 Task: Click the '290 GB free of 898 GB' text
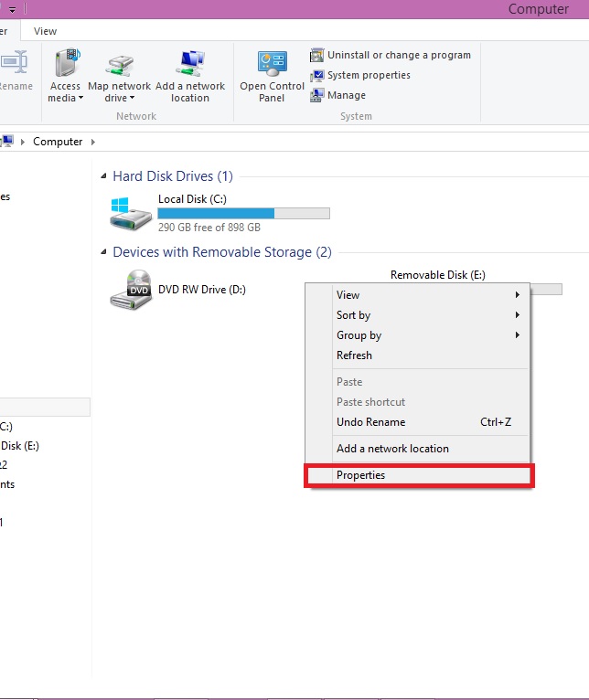pos(209,228)
